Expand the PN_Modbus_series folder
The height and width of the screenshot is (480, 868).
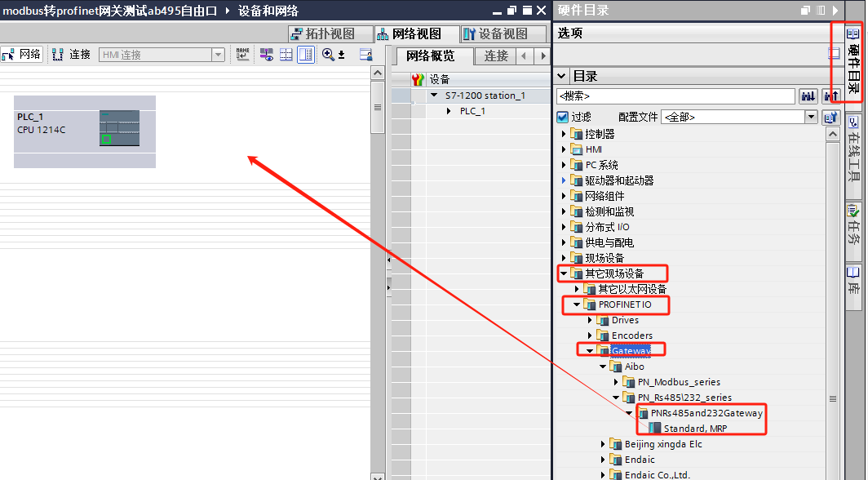pos(616,382)
